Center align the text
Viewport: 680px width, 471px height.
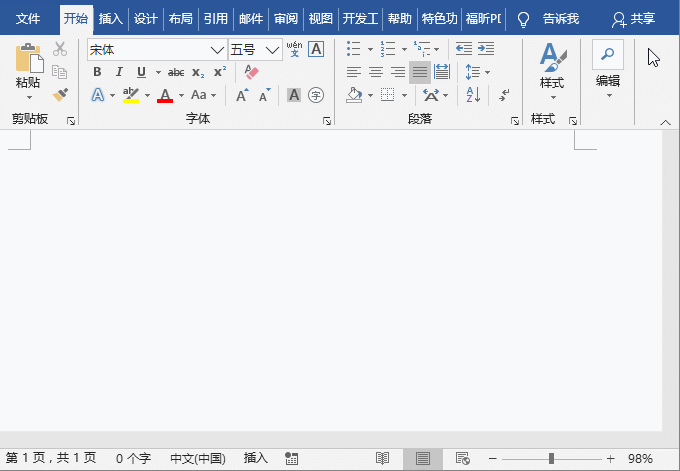(x=376, y=72)
